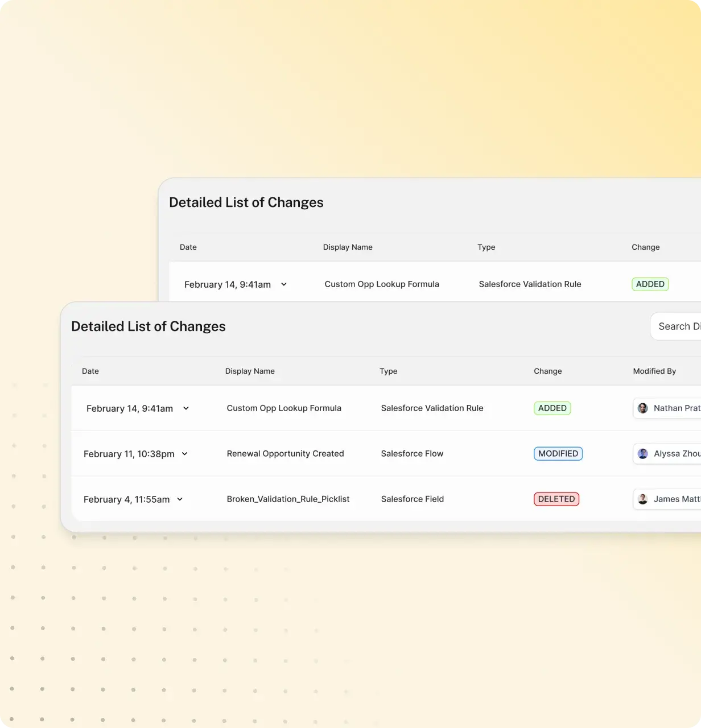Image resolution: width=701 pixels, height=728 pixels.
Task: Click the ADDED badge in the front panel
Action: [552, 408]
